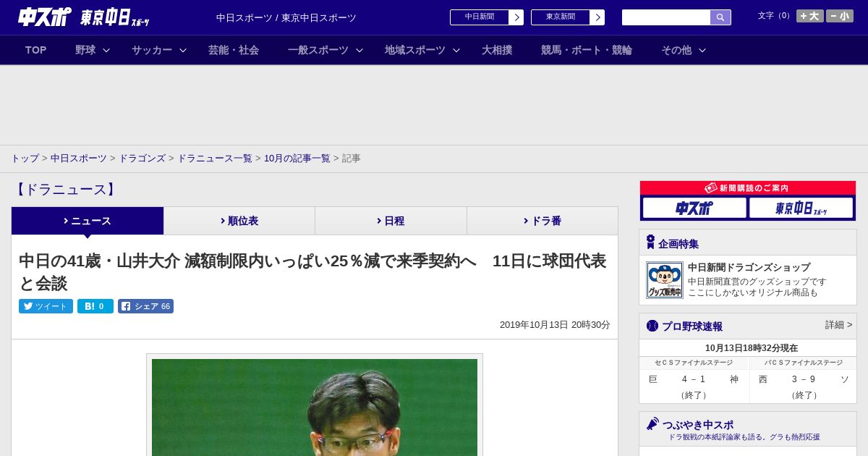The height and width of the screenshot is (456, 868).
Task: Click the 西 3-9 ソ score cell
Action: tap(803, 387)
